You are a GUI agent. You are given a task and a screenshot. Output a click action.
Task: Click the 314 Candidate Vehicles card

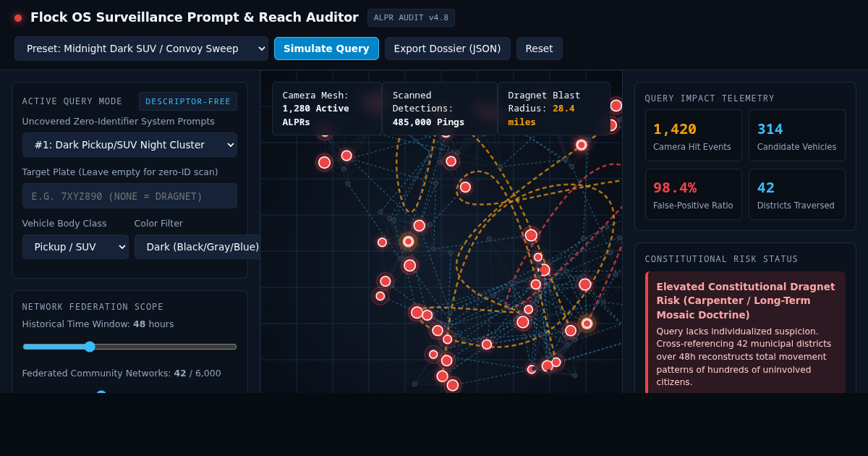click(x=796, y=135)
